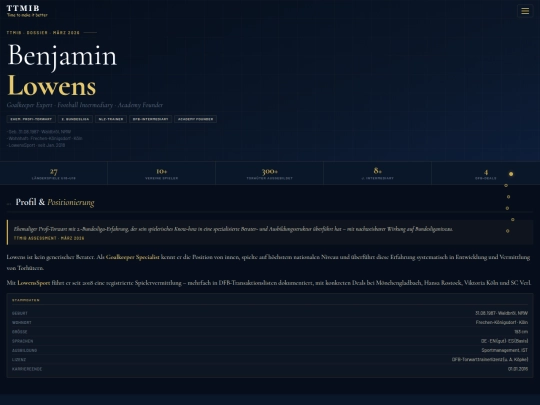Click the Academy Founder tag
The height and width of the screenshot is (405, 540).
pos(195,119)
